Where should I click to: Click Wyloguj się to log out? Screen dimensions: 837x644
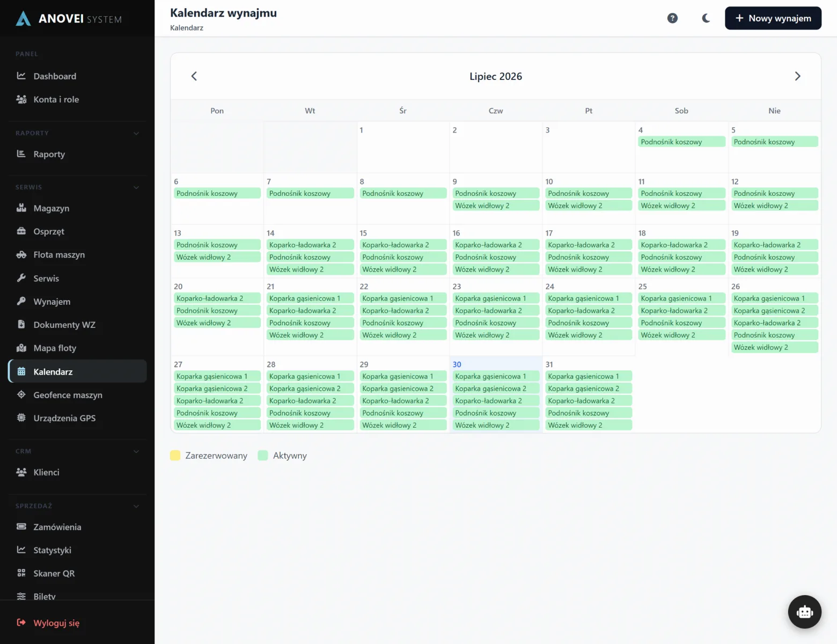click(x=56, y=623)
